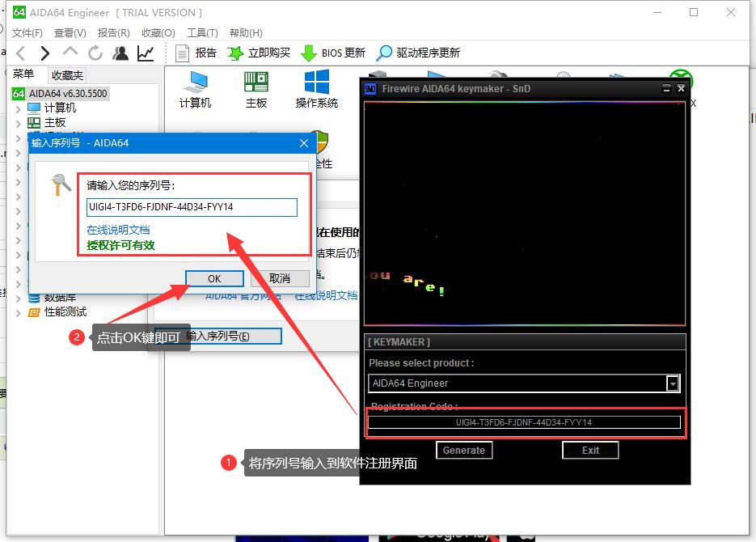The width and height of the screenshot is (756, 542).
Task: Open the Favorites (收藏) menu
Action: coord(158,33)
